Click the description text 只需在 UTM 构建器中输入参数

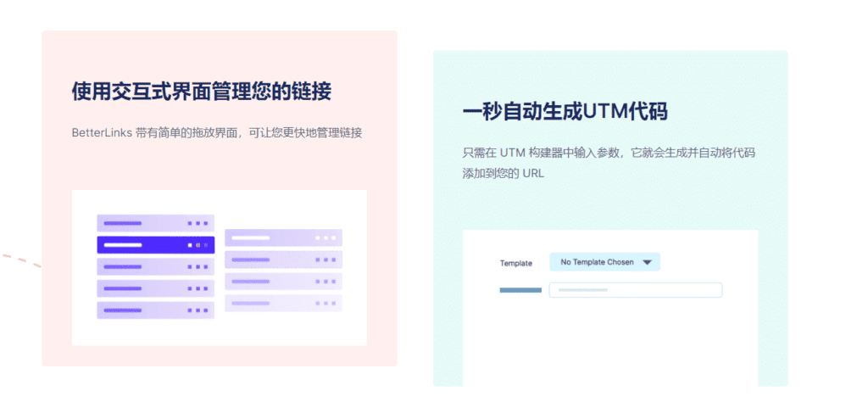(x=543, y=153)
